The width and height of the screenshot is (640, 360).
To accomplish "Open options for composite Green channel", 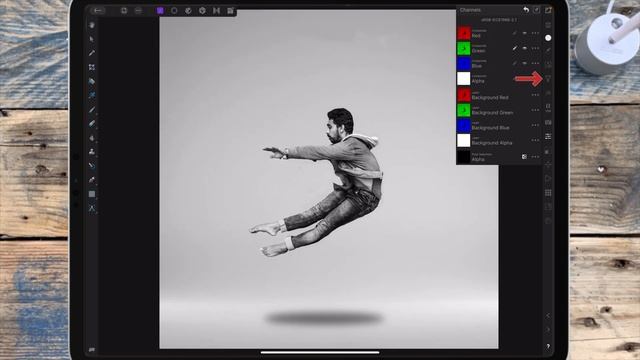I will pyautogui.click(x=535, y=48).
